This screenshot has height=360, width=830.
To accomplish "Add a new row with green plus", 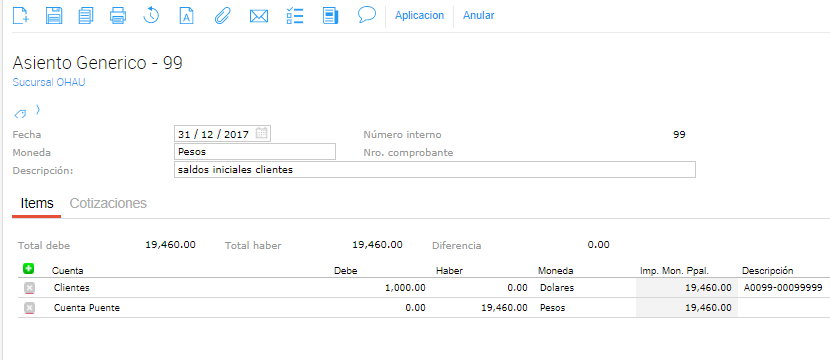I will [x=29, y=269].
